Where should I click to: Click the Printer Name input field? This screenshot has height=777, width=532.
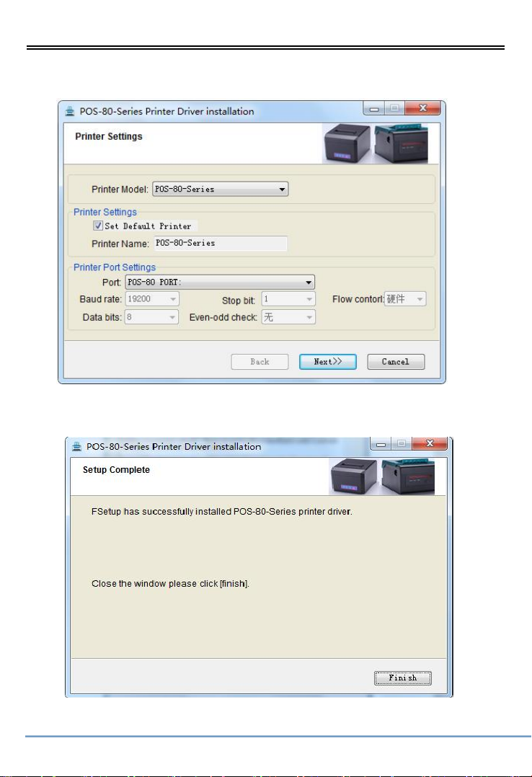[x=220, y=244]
